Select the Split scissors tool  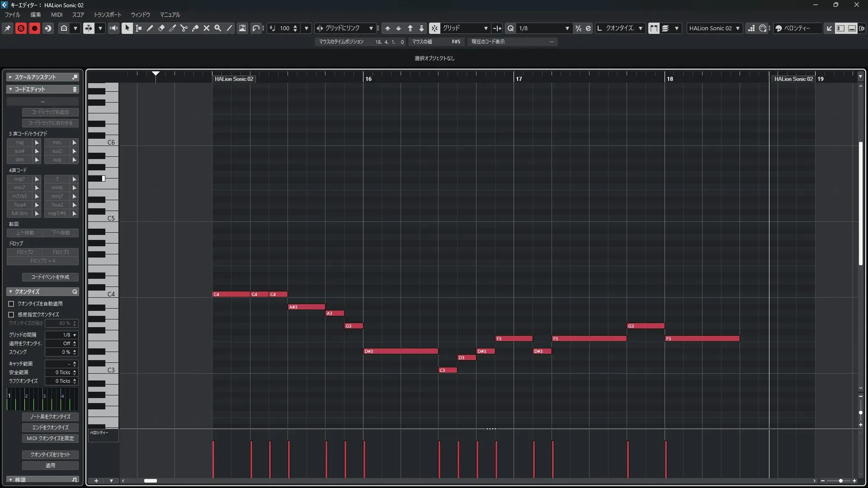click(184, 28)
